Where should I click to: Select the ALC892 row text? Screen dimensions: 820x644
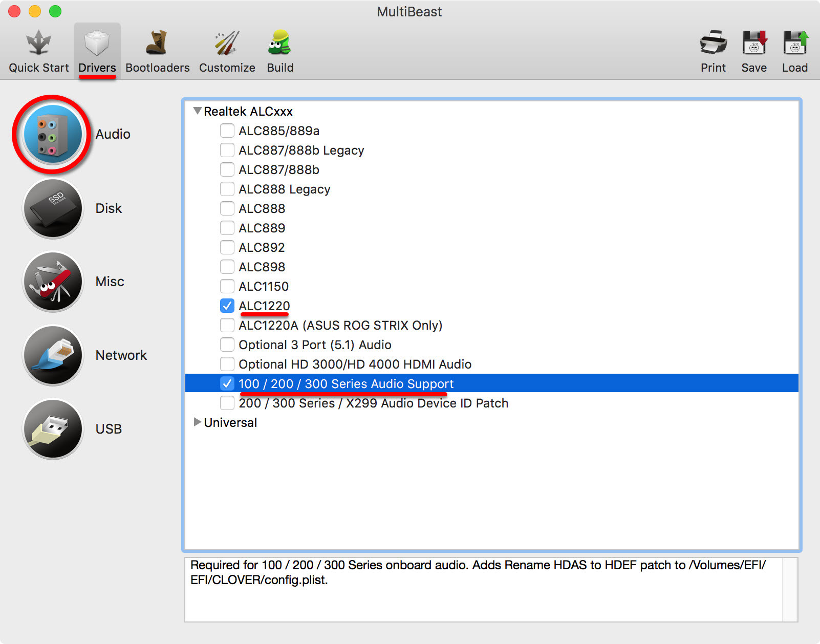(x=262, y=247)
